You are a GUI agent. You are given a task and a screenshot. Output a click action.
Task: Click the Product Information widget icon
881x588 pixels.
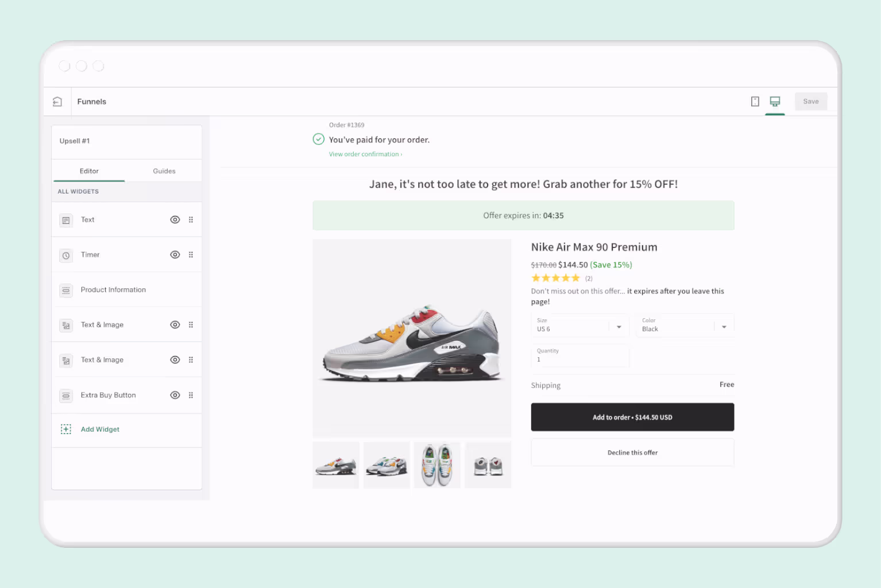pyautogui.click(x=66, y=291)
